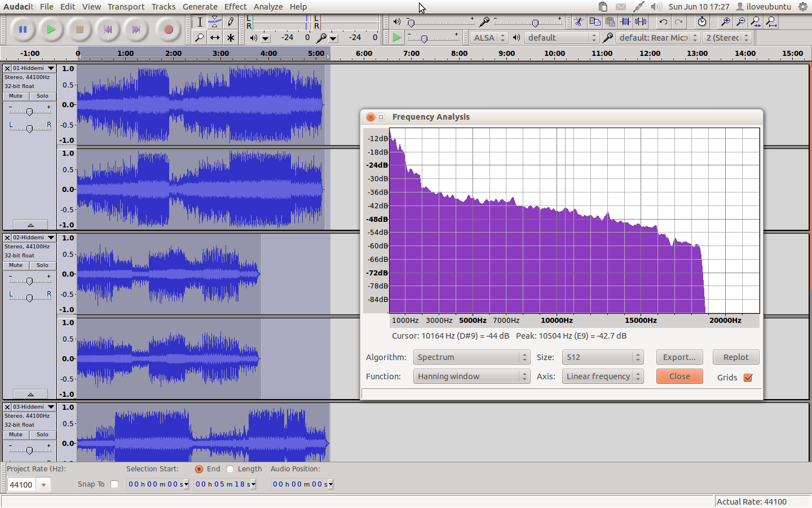Open the Axis Linear frequency dropdown
This screenshot has width=812, height=508.
pyautogui.click(x=603, y=376)
